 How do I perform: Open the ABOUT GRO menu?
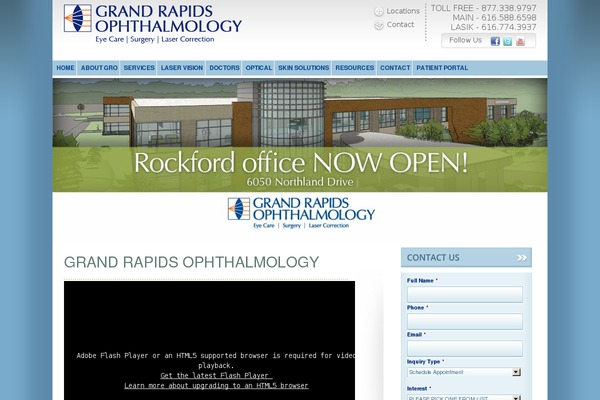(99, 68)
